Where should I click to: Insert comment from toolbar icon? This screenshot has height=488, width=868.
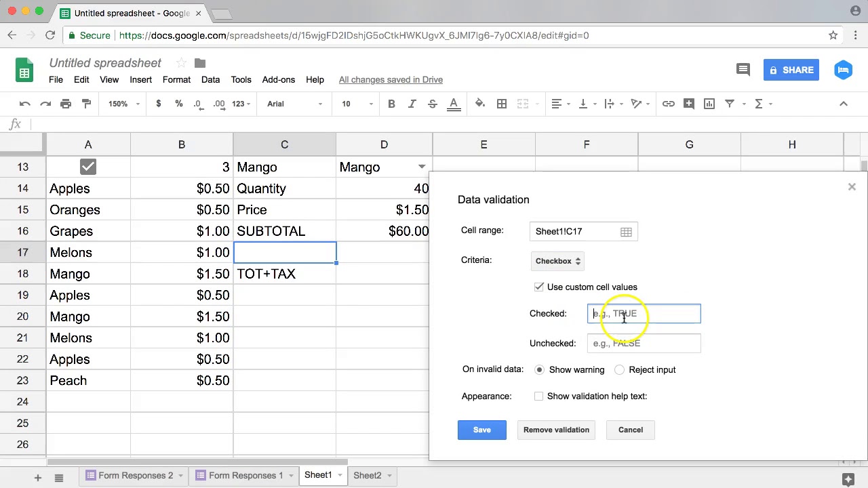point(689,104)
